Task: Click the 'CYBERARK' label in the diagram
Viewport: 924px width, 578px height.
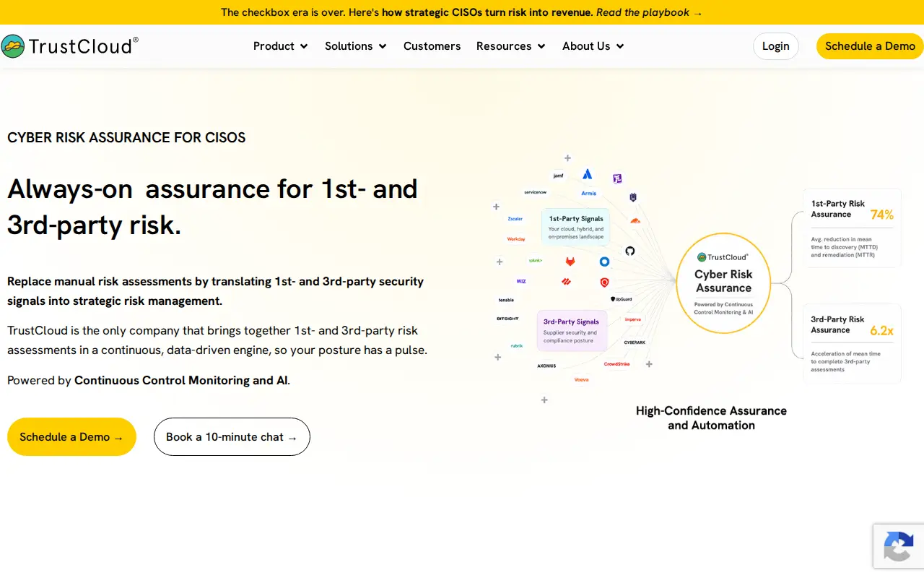Action: click(635, 342)
